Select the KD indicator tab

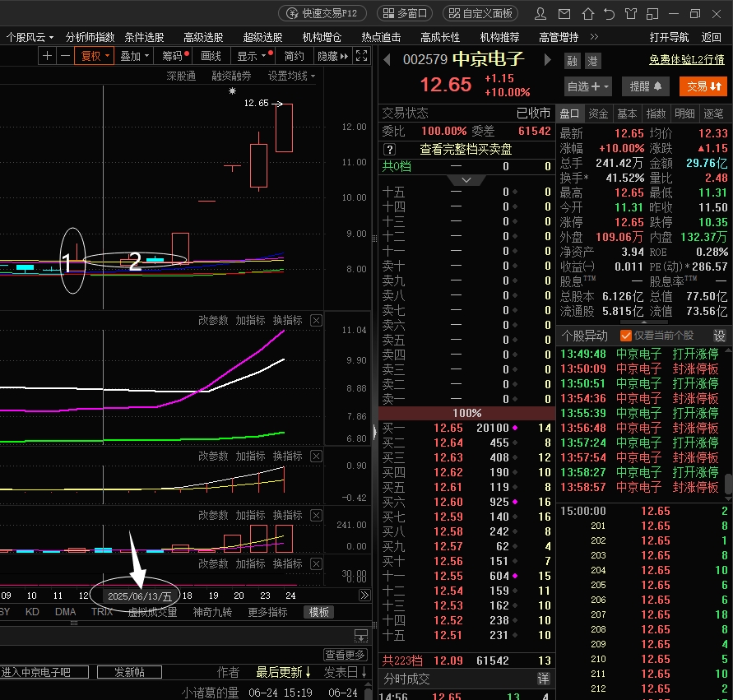click(x=32, y=612)
